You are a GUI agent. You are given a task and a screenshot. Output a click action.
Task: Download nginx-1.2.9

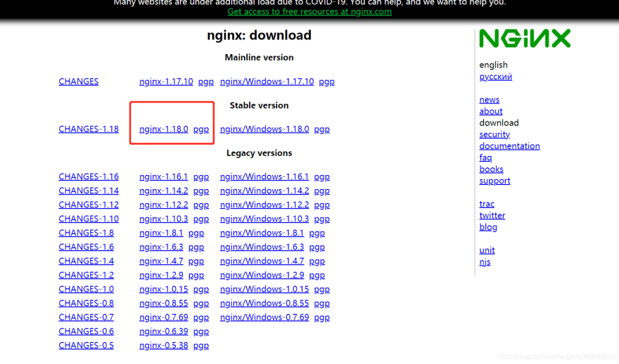pos(162,275)
